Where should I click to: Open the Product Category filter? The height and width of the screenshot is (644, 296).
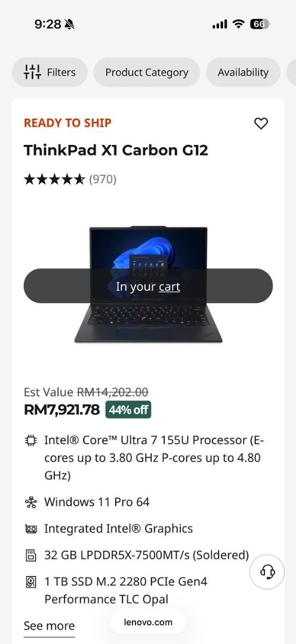147,72
